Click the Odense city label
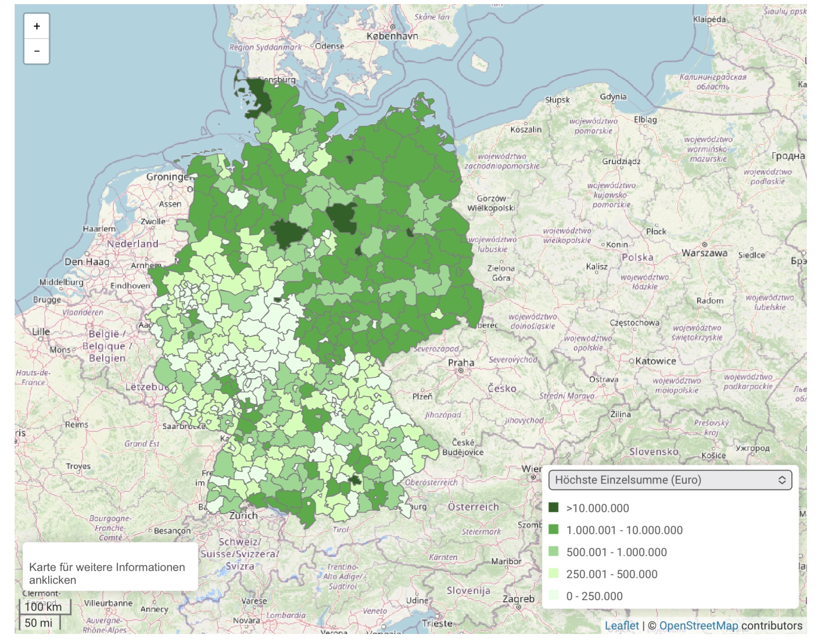The image size is (840, 639). coord(329,46)
